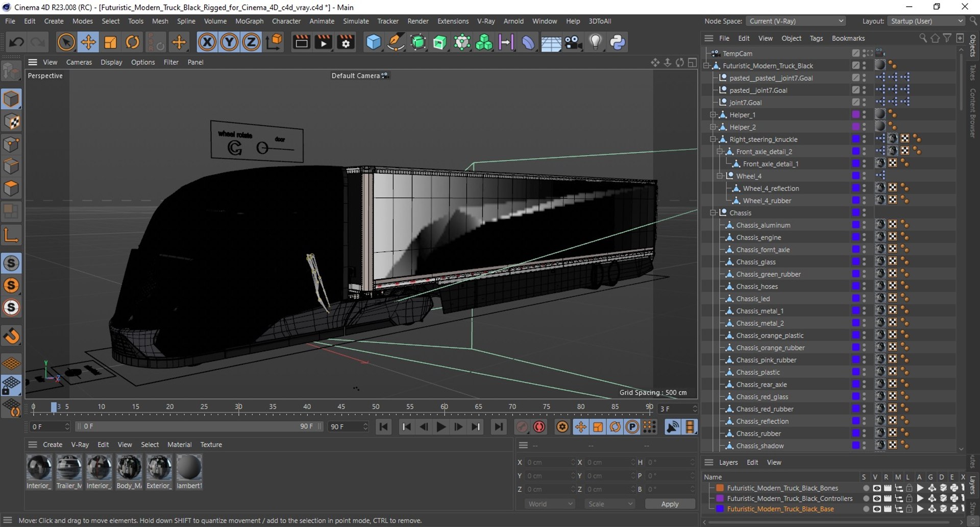980x527 pixels.
Task: Click the Undo arrow icon
Action: pos(16,42)
